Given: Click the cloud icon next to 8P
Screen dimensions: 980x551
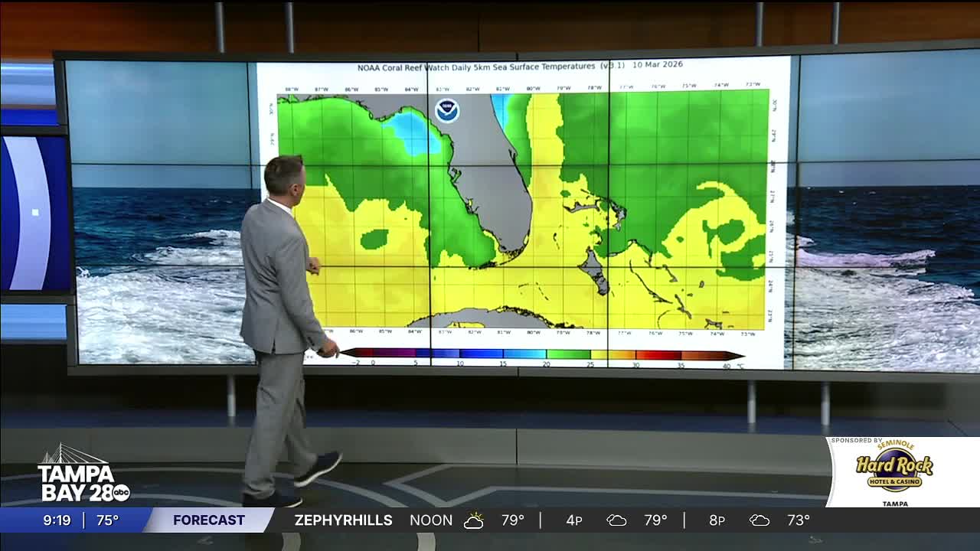Looking at the screenshot, I should tap(759, 520).
